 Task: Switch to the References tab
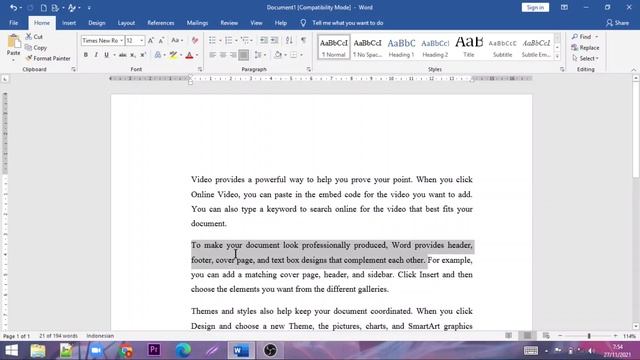point(161,23)
